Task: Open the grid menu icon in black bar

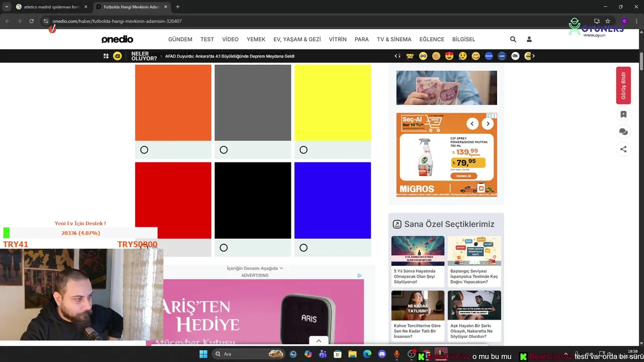Action: pyautogui.click(x=106, y=56)
